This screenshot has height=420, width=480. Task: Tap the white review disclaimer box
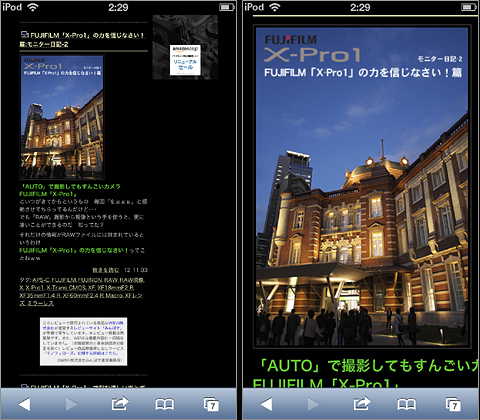[83, 341]
